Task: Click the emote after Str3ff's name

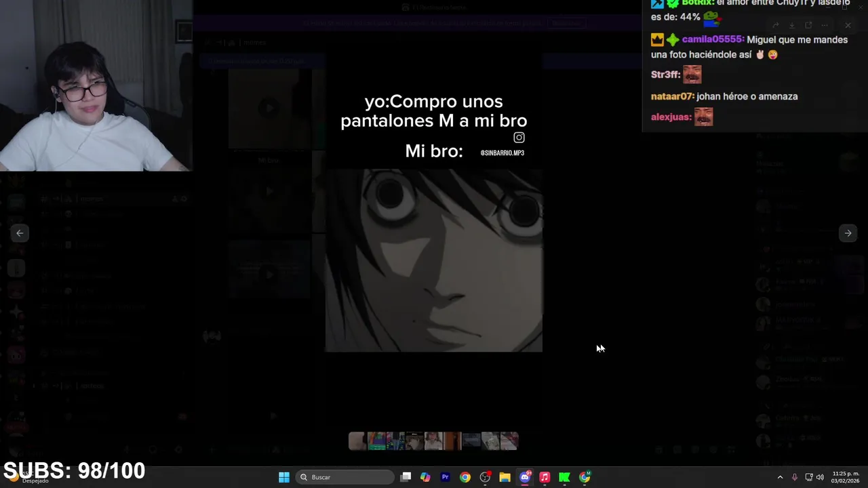Action: pyautogui.click(x=692, y=75)
